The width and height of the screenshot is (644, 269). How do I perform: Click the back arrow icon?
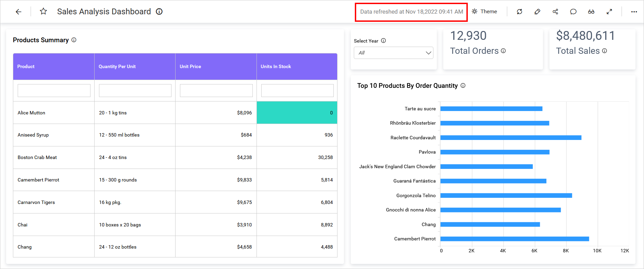click(18, 12)
